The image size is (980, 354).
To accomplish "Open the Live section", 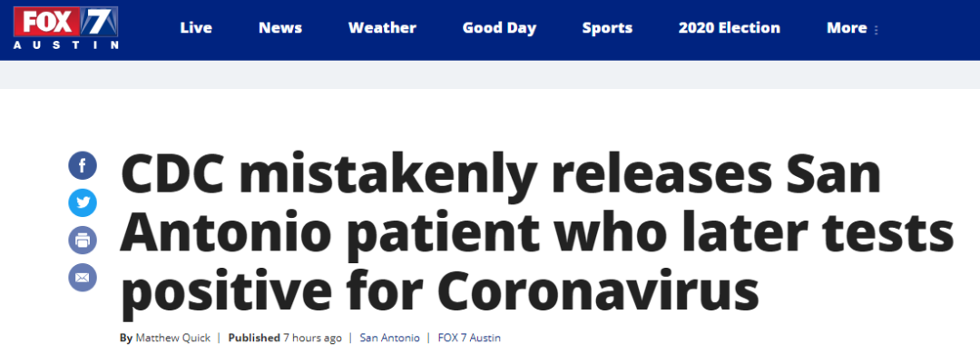I will (196, 28).
